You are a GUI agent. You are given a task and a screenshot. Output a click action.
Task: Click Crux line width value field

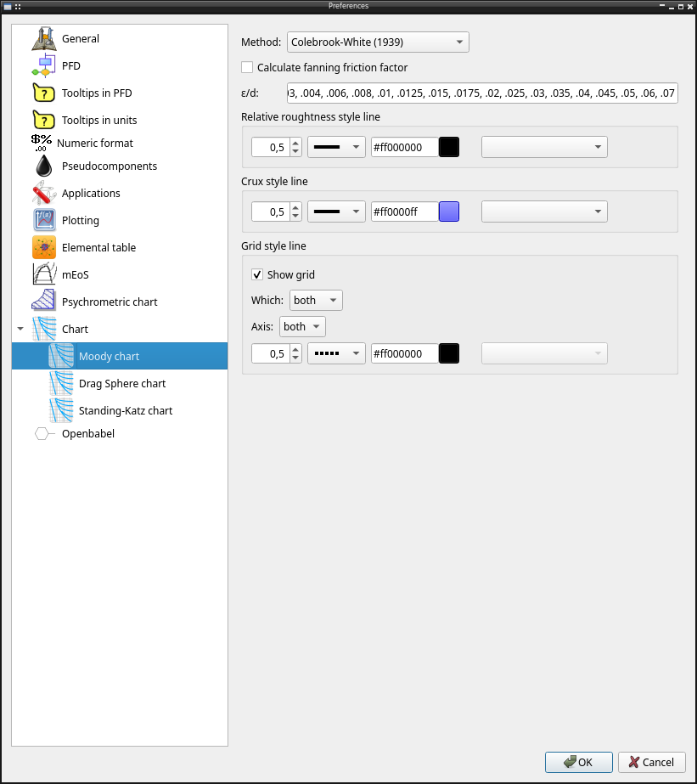(x=270, y=212)
